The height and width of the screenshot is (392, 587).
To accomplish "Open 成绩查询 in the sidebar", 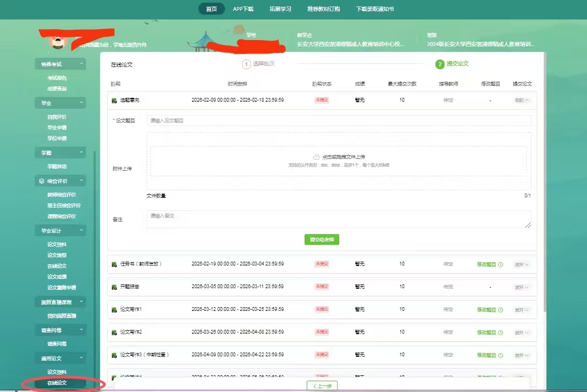I will [57, 89].
